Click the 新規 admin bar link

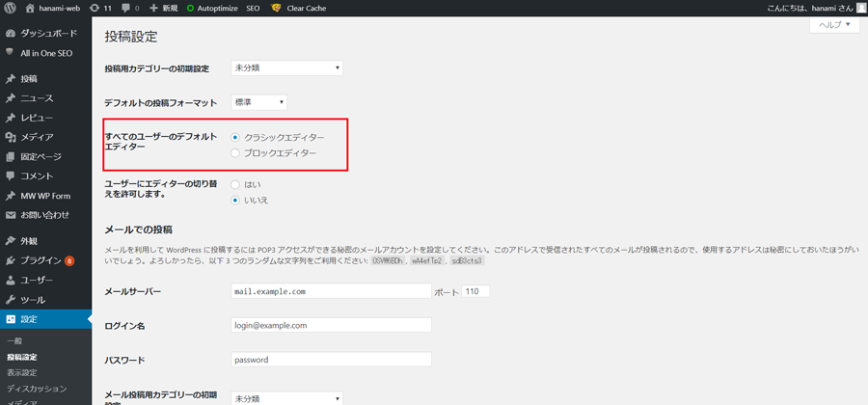(171, 9)
